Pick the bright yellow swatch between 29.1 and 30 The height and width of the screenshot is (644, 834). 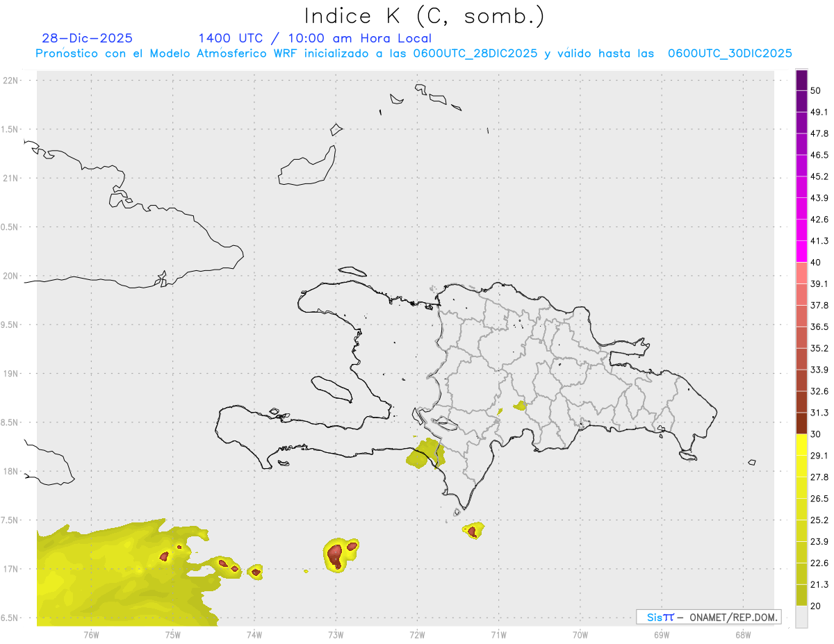801,445
